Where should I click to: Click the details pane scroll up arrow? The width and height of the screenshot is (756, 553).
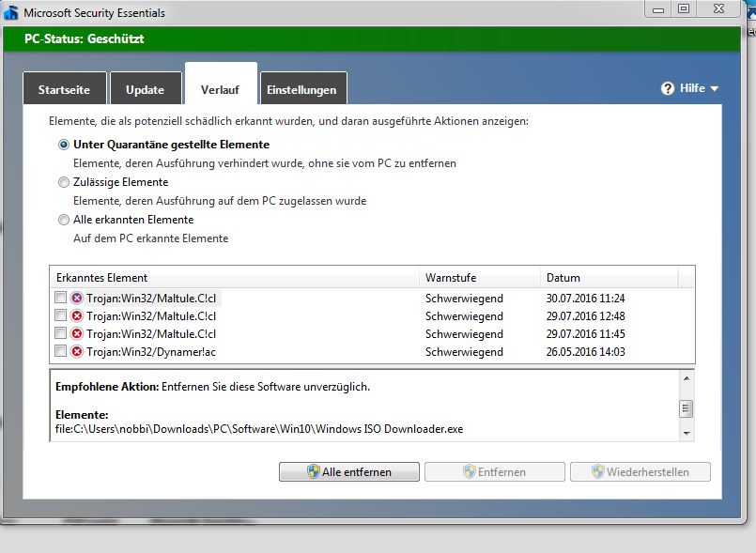tap(687, 379)
